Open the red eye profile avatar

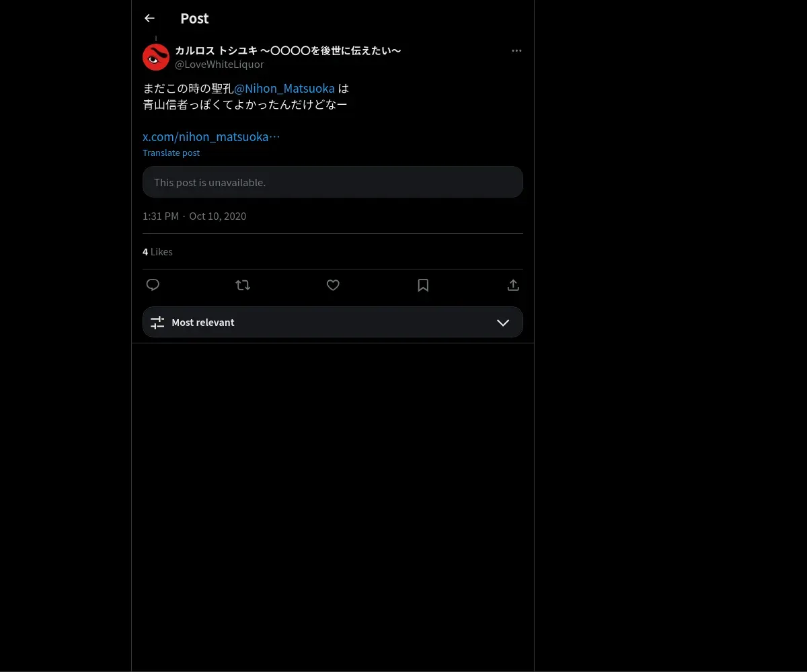pyautogui.click(x=156, y=57)
